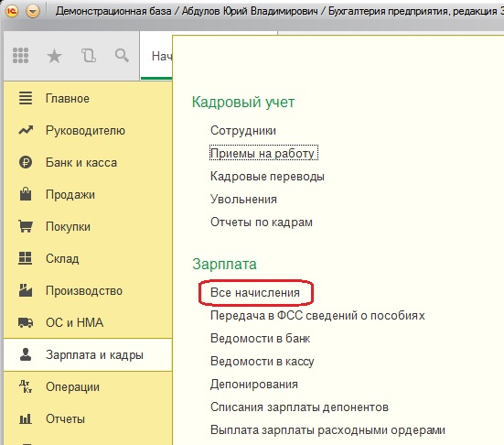Open Отчеты по кадрам
Image resolution: width=504 pixels, height=445 pixels.
coord(262,222)
